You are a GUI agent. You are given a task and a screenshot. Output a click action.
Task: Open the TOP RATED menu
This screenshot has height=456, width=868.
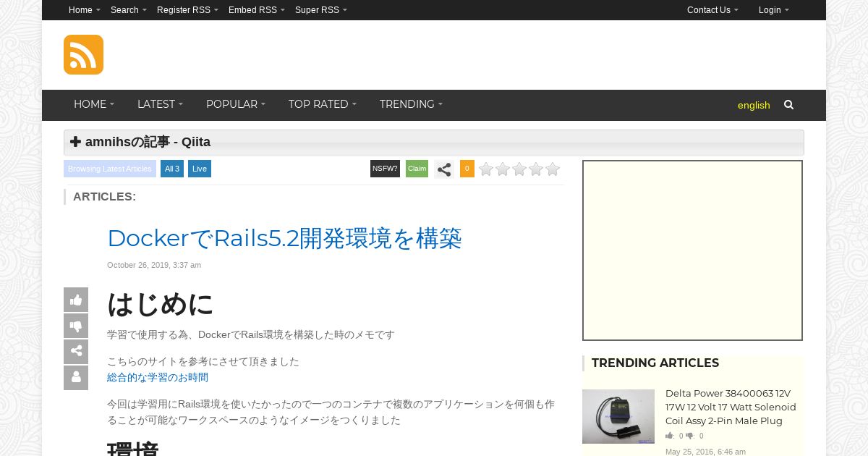click(x=323, y=104)
